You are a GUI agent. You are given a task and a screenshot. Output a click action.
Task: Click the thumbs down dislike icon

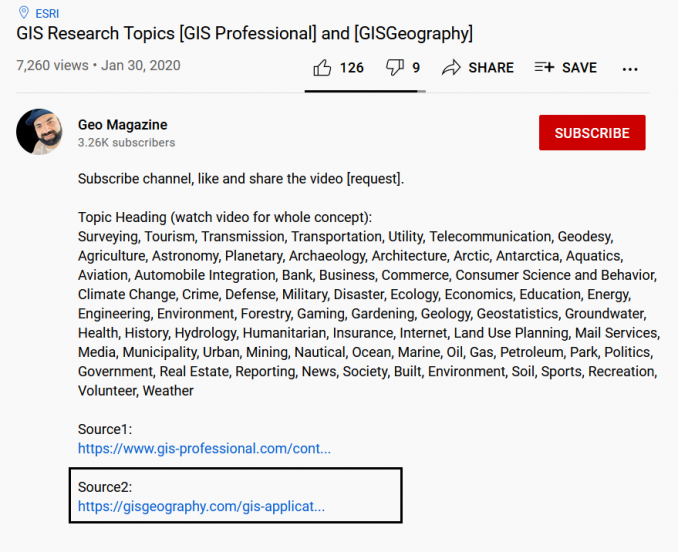tap(394, 67)
